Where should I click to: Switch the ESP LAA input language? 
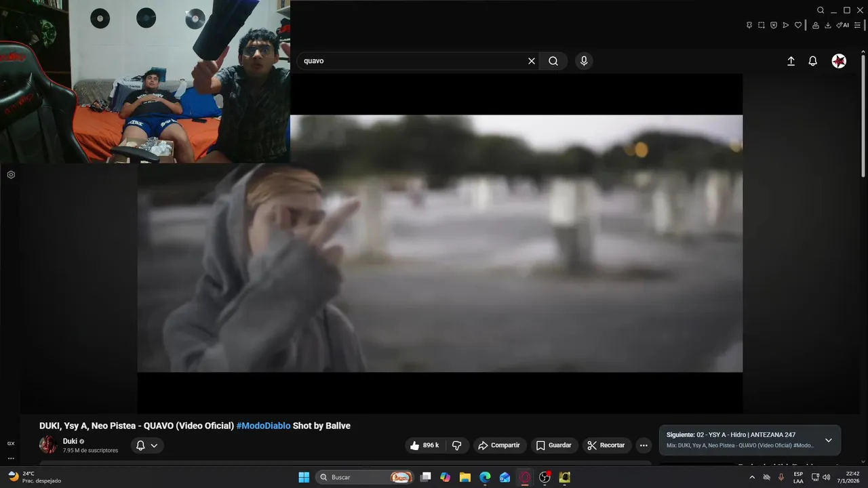tap(798, 477)
